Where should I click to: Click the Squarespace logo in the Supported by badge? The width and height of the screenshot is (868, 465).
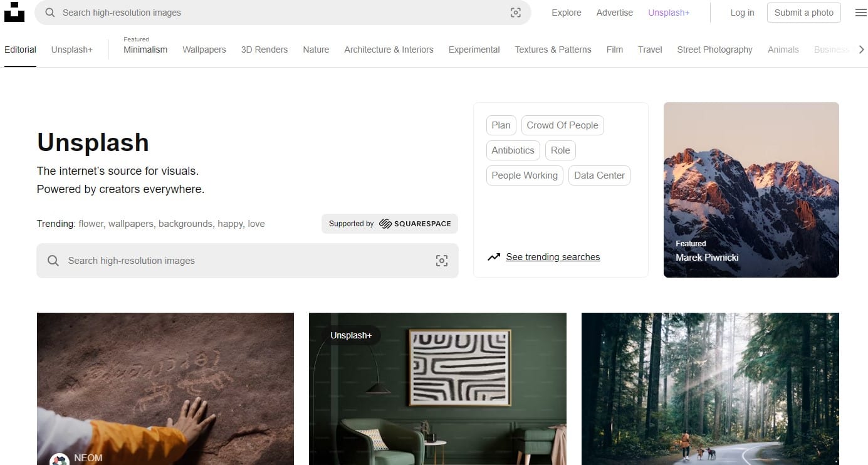[x=416, y=223]
